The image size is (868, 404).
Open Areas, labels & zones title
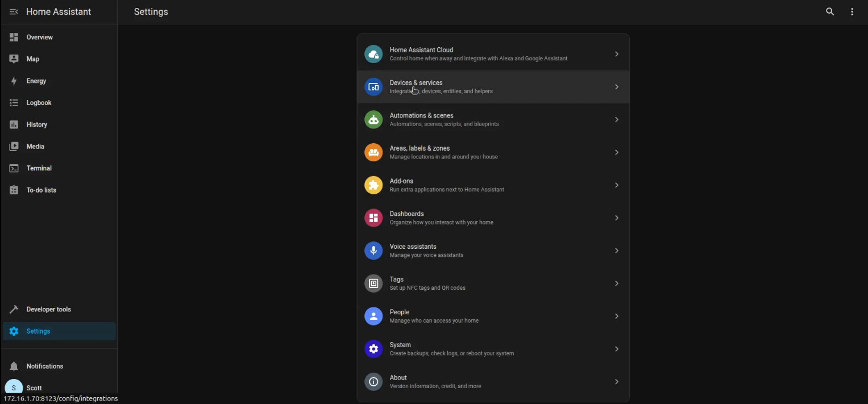[x=420, y=148]
